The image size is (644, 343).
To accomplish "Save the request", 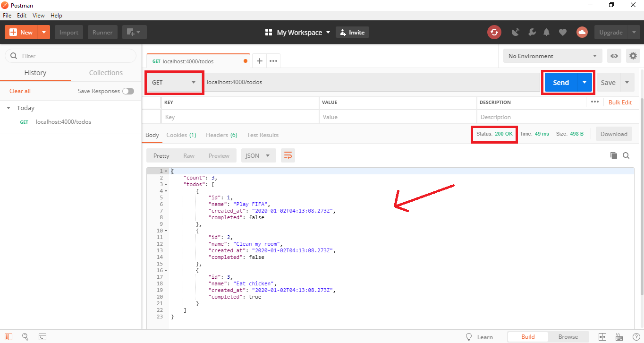I will 608,82.
